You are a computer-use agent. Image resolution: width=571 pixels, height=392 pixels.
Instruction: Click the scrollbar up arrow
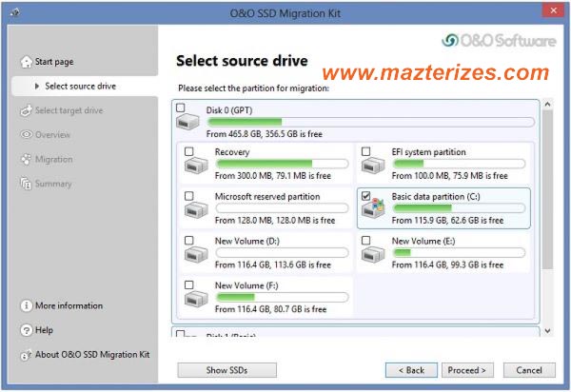[x=547, y=105]
